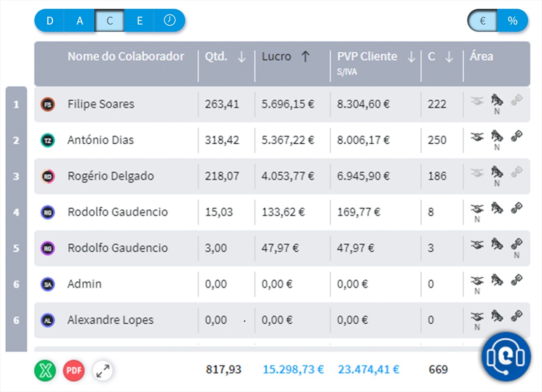Click Nome do Colaborador column header
542x392 pixels.
126,56
